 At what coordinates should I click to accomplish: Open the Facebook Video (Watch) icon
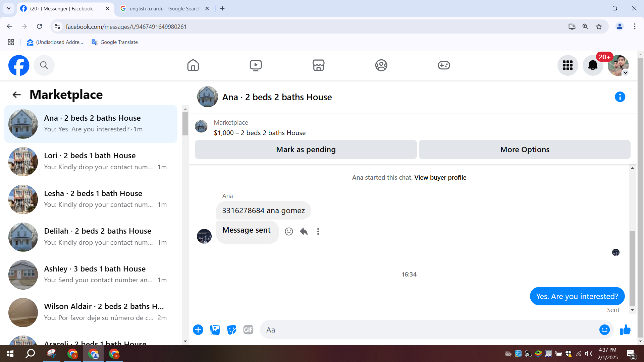coord(256,65)
